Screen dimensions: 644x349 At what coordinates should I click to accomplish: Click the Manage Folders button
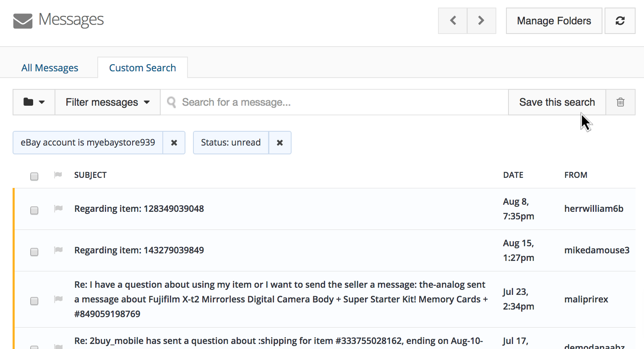pyautogui.click(x=553, y=21)
